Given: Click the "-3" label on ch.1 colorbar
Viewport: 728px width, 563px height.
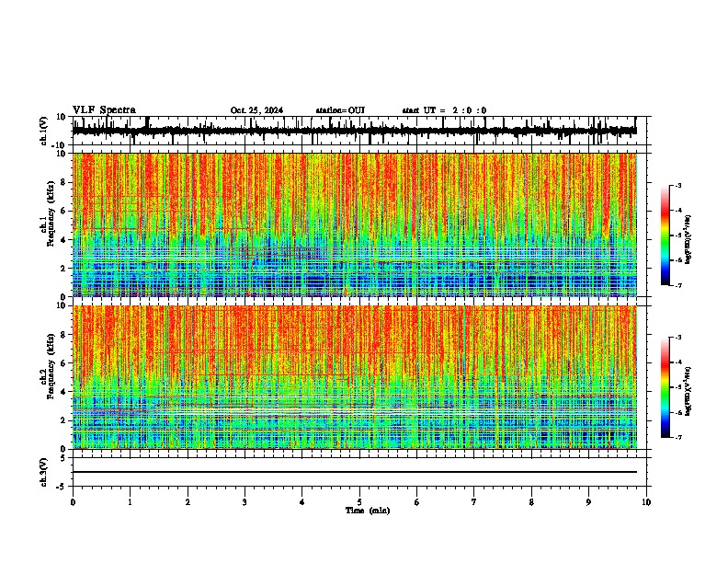Looking at the screenshot, I should coord(677,185).
